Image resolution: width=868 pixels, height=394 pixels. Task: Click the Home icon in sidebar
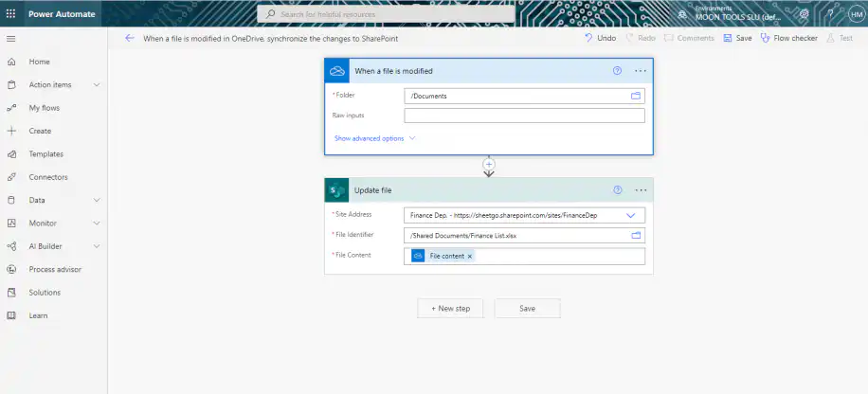11,62
